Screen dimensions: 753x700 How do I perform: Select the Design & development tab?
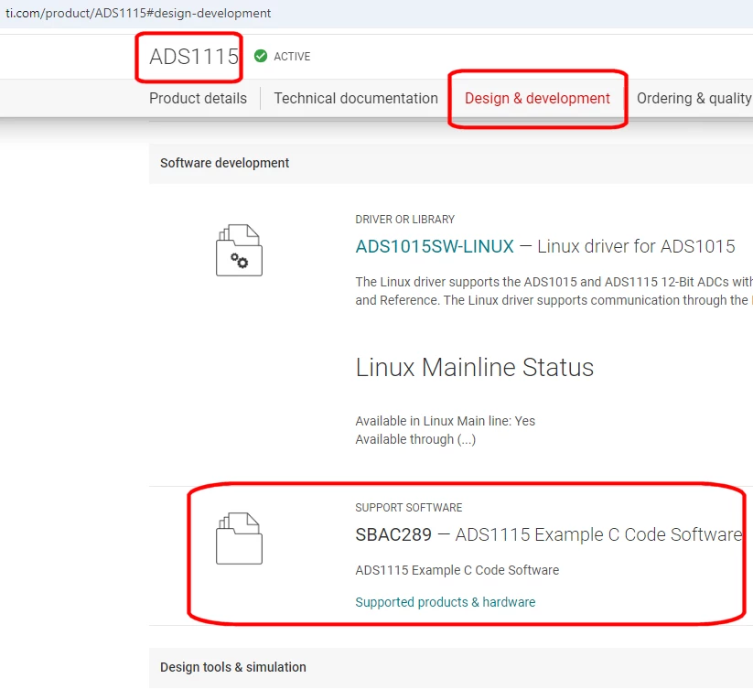(x=537, y=98)
